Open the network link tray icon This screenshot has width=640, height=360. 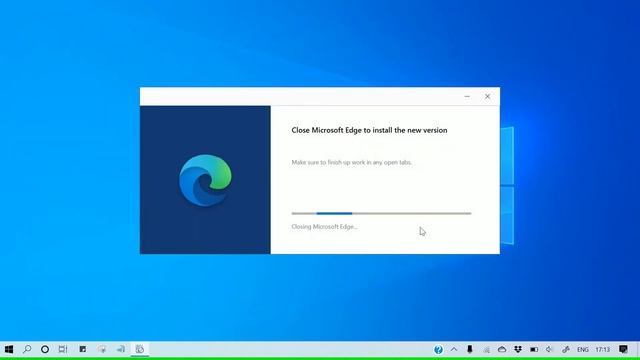pyautogui.click(x=566, y=349)
